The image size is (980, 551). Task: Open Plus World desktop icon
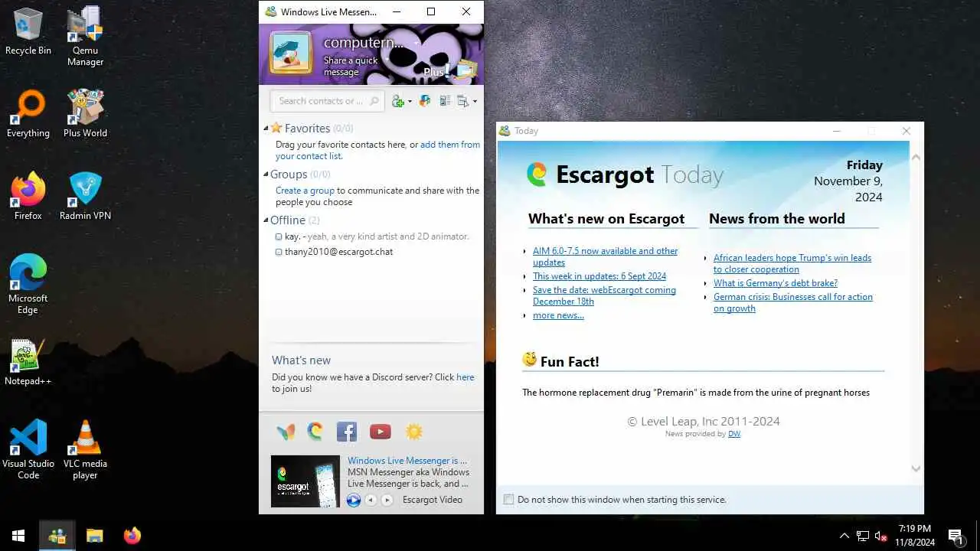point(85,114)
